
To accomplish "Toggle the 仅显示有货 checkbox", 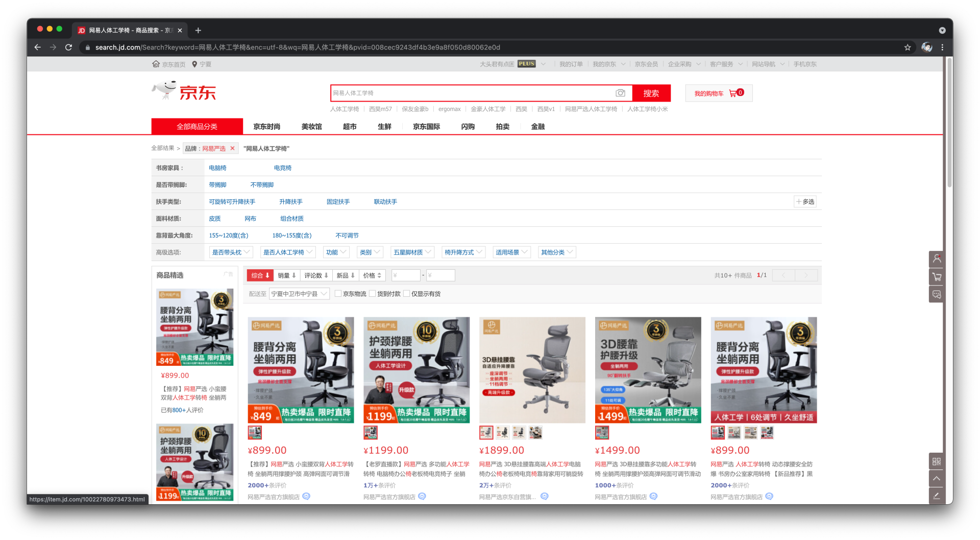I will pyautogui.click(x=406, y=293).
